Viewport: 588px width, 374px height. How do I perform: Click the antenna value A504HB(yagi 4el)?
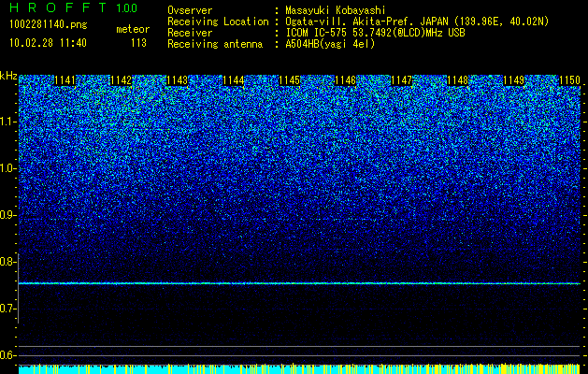point(330,44)
